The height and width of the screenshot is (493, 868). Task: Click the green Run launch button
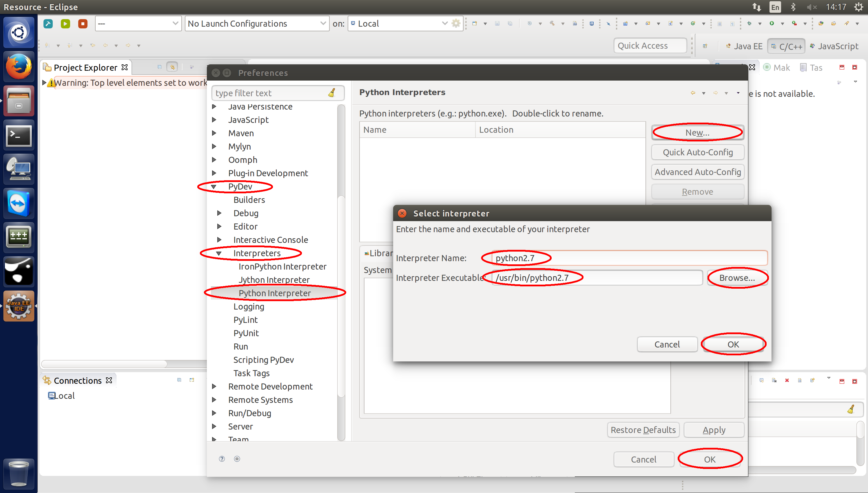click(65, 24)
